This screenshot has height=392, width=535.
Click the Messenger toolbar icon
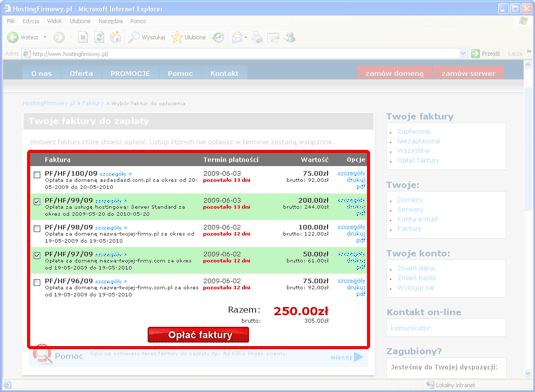click(x=290, y=37)
